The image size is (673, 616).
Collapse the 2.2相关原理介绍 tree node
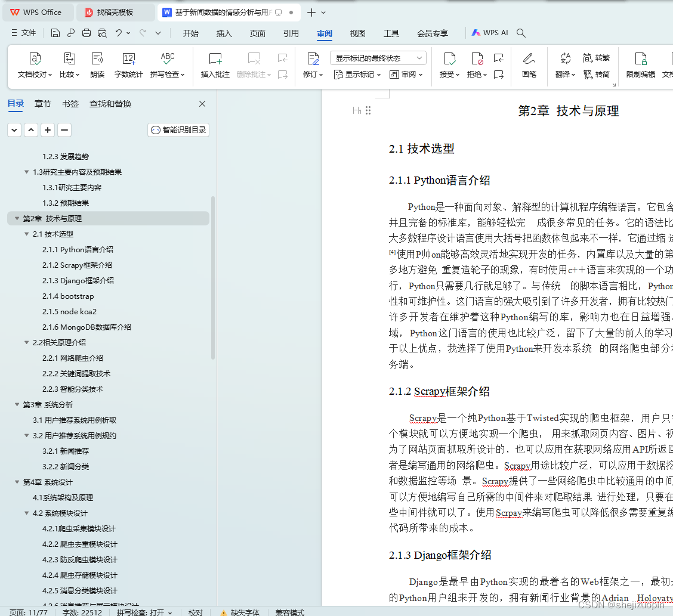tap(27, 342)
